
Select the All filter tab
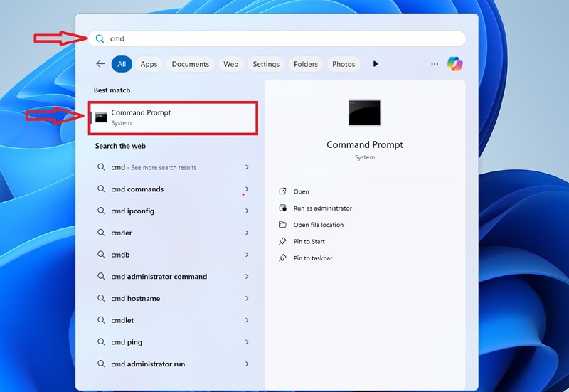point(122,64)
